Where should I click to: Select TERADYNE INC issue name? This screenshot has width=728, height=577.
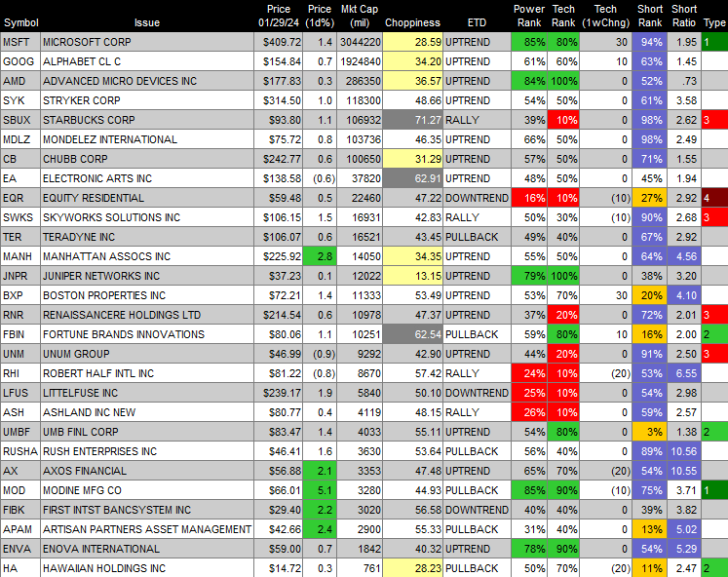79,237
